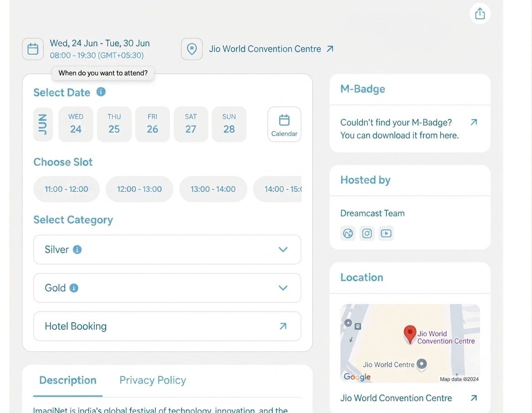Click the 'Map data ©2024' text on map
This screenshot has width=532, height=413.
(x=459, y=379)
